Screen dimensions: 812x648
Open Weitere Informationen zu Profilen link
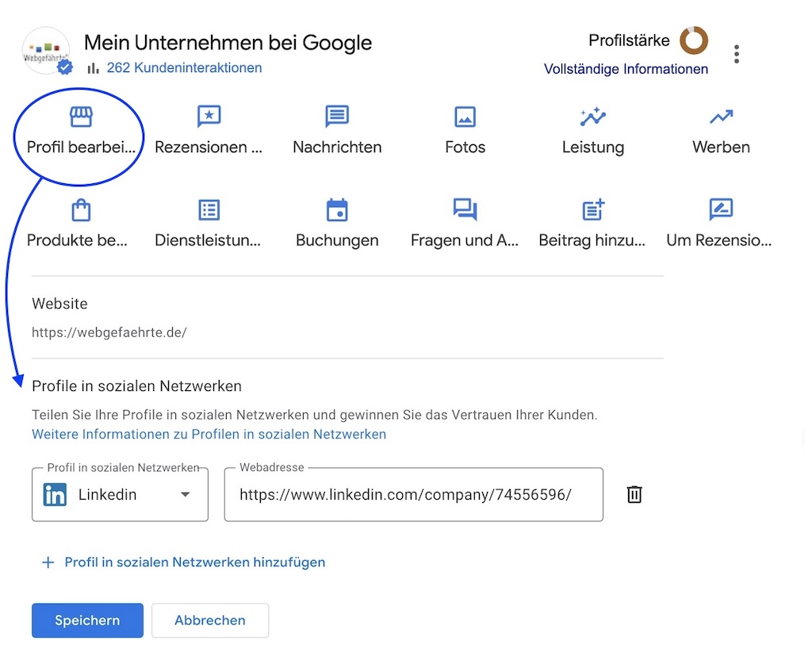pos(209,434)
